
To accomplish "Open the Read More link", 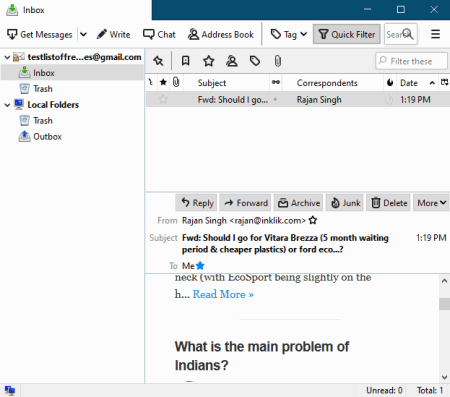I will point(223,294).
